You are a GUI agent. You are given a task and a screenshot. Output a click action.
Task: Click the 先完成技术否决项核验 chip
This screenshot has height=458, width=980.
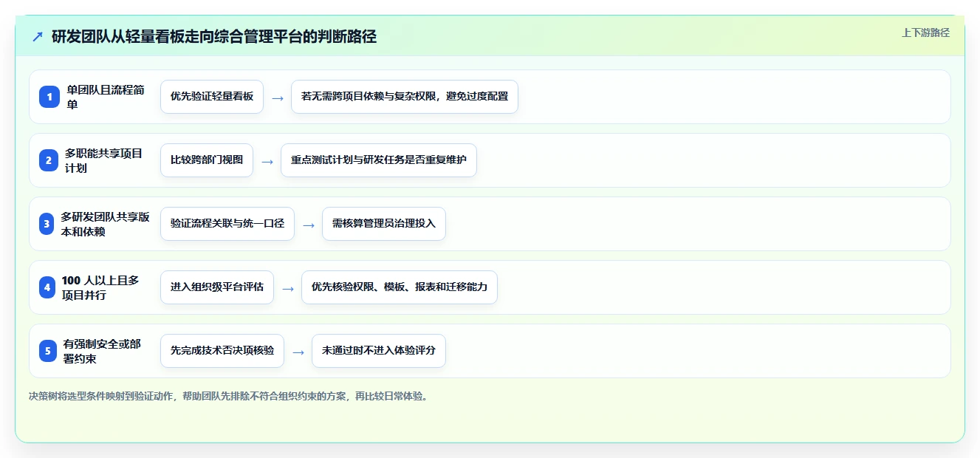click(x=222, y=351)
